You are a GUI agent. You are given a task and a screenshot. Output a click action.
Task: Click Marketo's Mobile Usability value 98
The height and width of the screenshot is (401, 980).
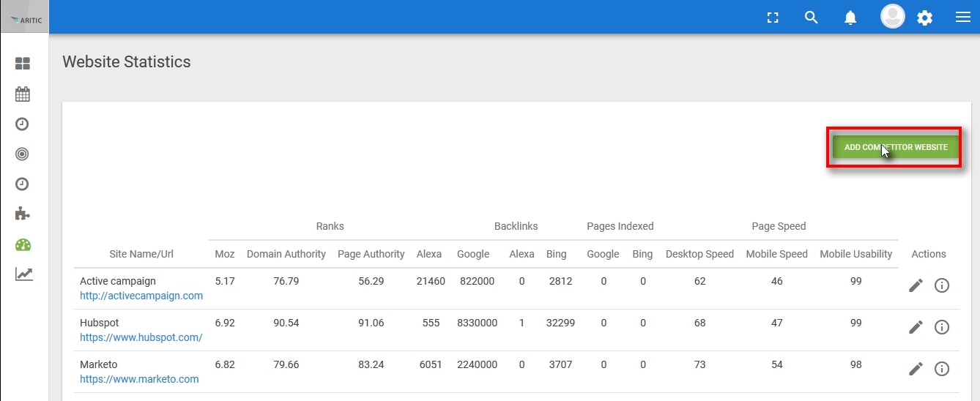coord(856,364)
